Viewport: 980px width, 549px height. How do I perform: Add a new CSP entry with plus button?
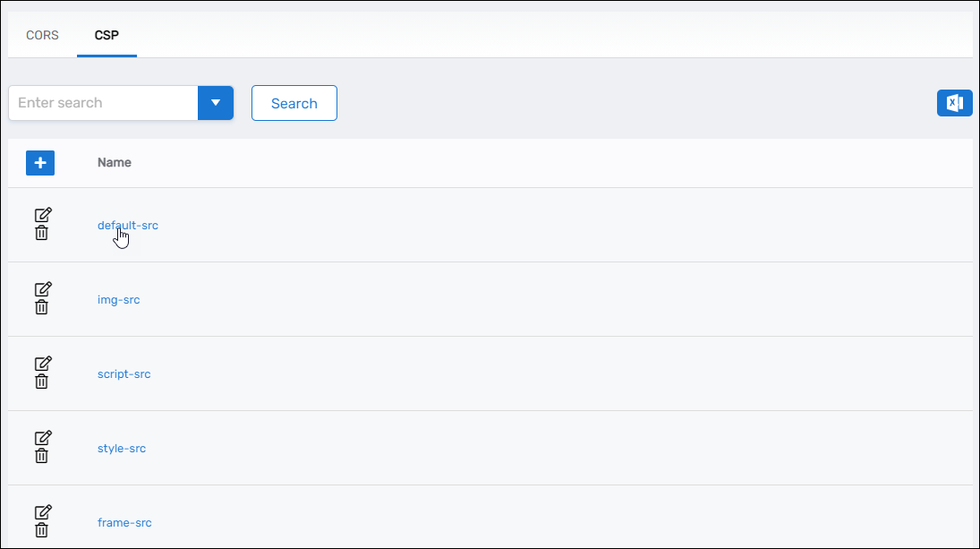[40, 163]
